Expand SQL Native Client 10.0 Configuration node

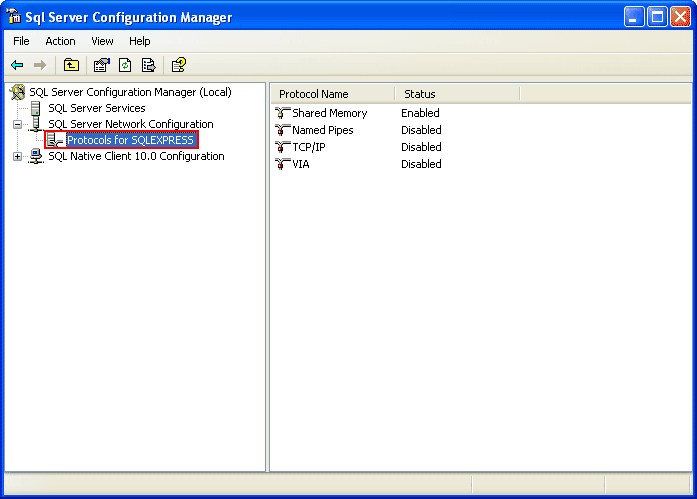coord(17,156)
